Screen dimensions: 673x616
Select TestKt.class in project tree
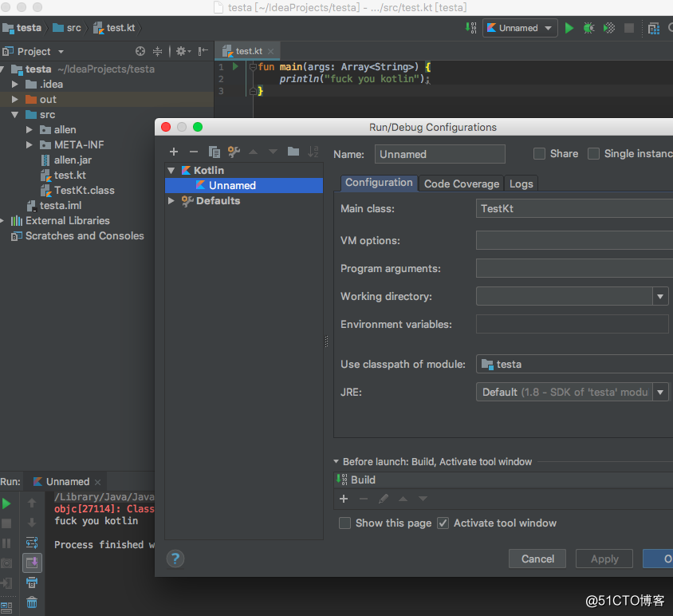tap(85, 190)
